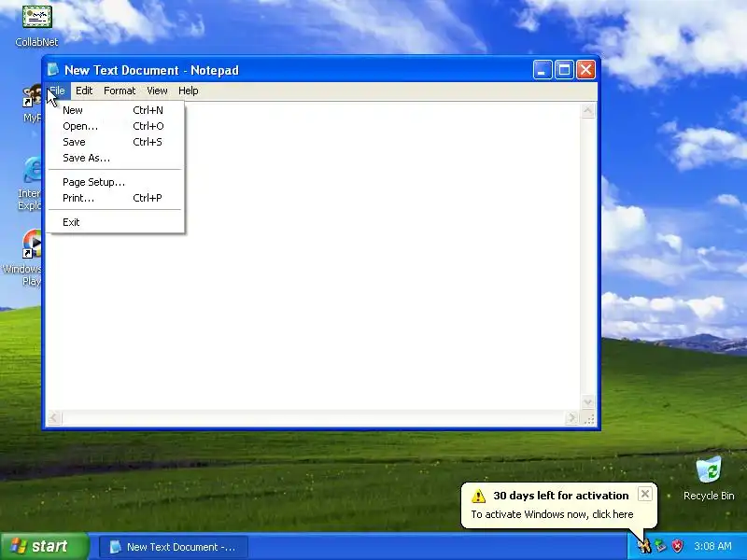Viewport: 747px width, 560px height.
Task: Open the Help menu
Action: point(189,91)
